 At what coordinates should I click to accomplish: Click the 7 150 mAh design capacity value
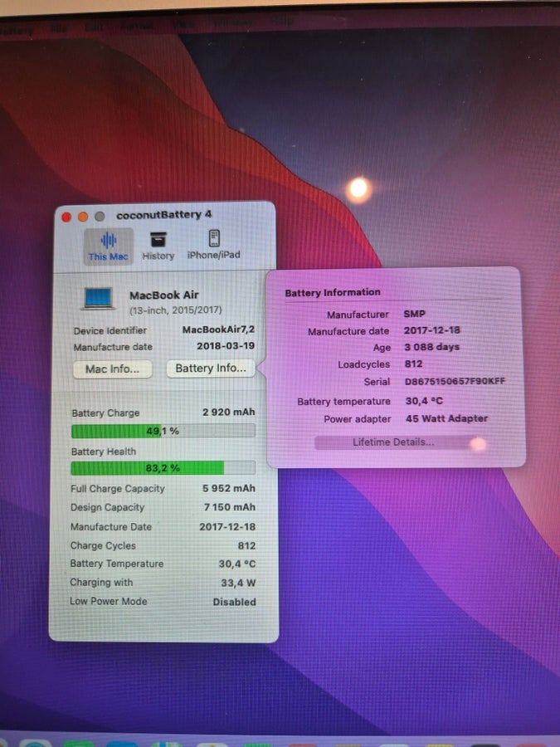coord(230,507)
